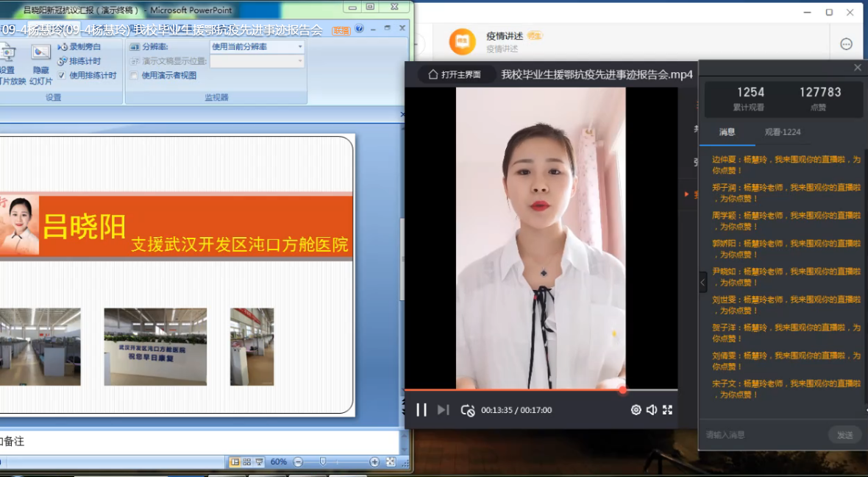Open the more options ellipsis icon
This screenshot has width=868, height=477.
[x=847, y=44]
